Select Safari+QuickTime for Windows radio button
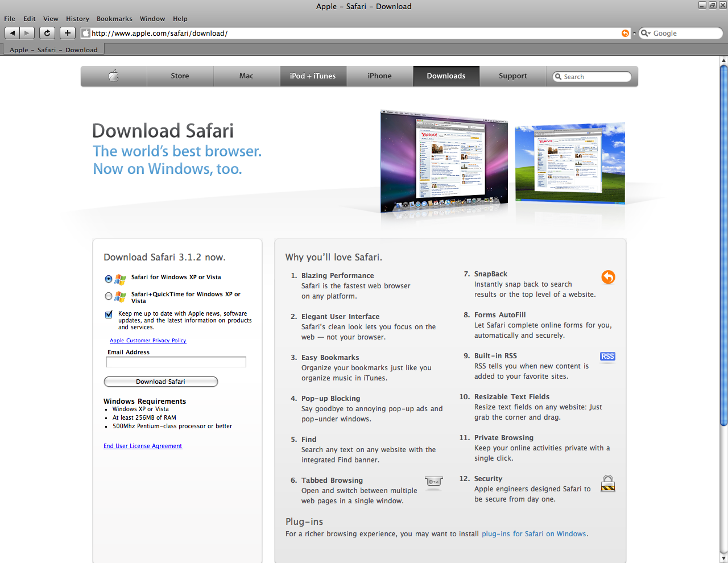Screen dimensions: 728x563 coord(109,296)
